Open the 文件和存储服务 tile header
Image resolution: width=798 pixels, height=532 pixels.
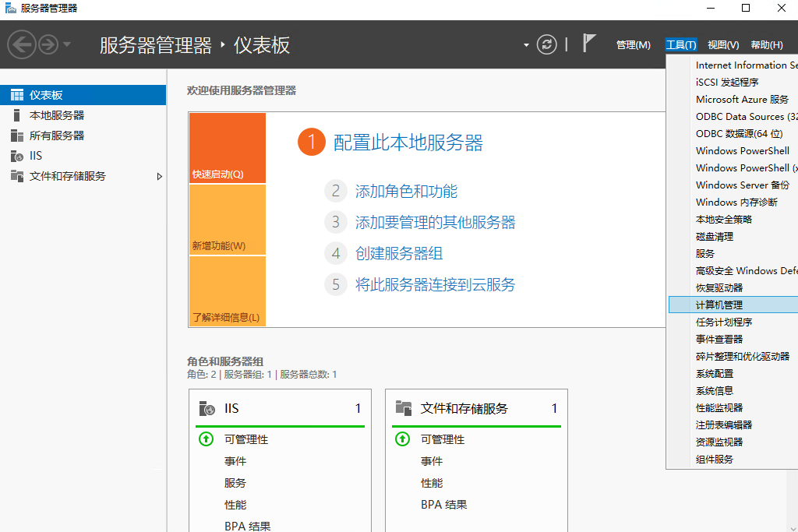click(x=464, y=409)
